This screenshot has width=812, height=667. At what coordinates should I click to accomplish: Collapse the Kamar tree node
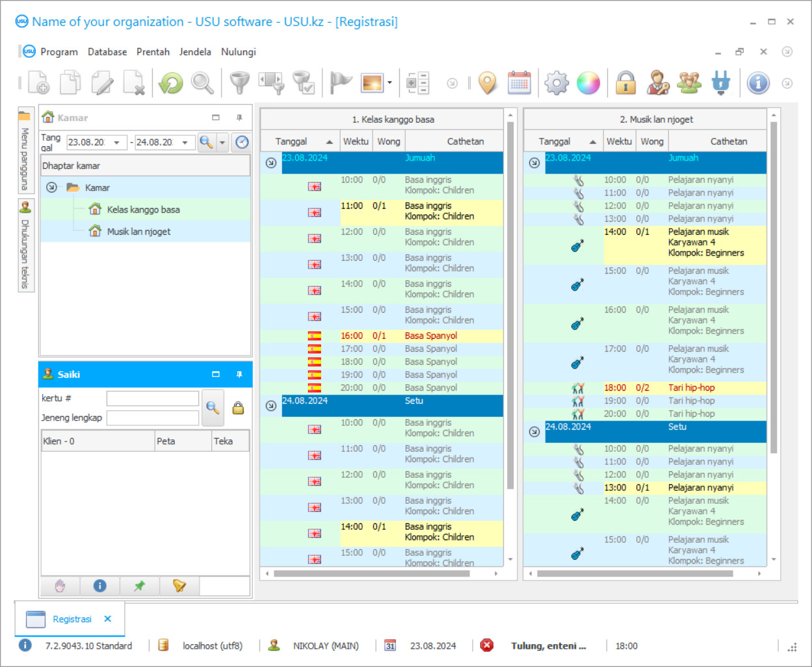52,187
